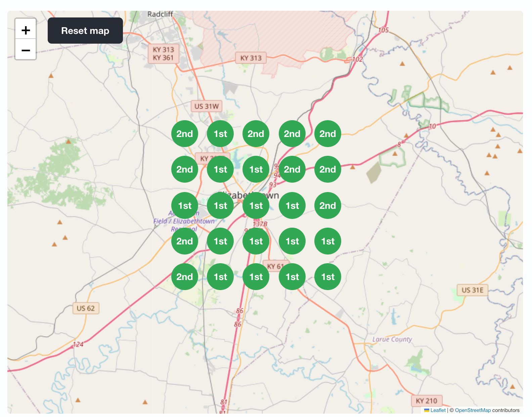Screen dimensions: 532x417
Task: Open the OpenStreetMap contributors link
Action: point(473,410)
